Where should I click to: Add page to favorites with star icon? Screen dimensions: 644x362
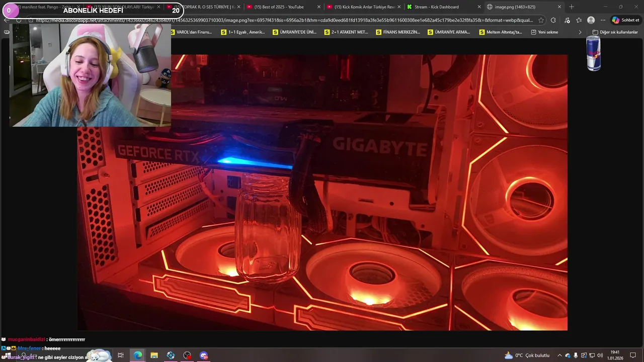[541, 20]
